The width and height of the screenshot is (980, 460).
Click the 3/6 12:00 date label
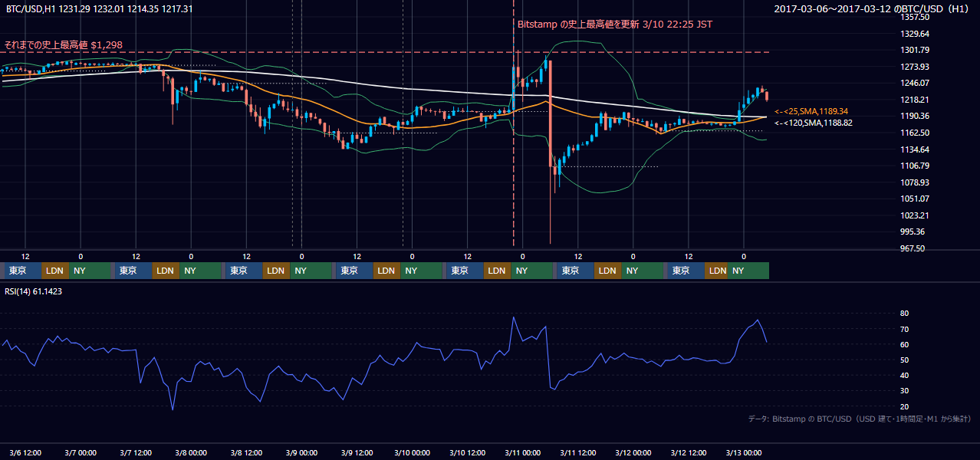coord(25,452)
